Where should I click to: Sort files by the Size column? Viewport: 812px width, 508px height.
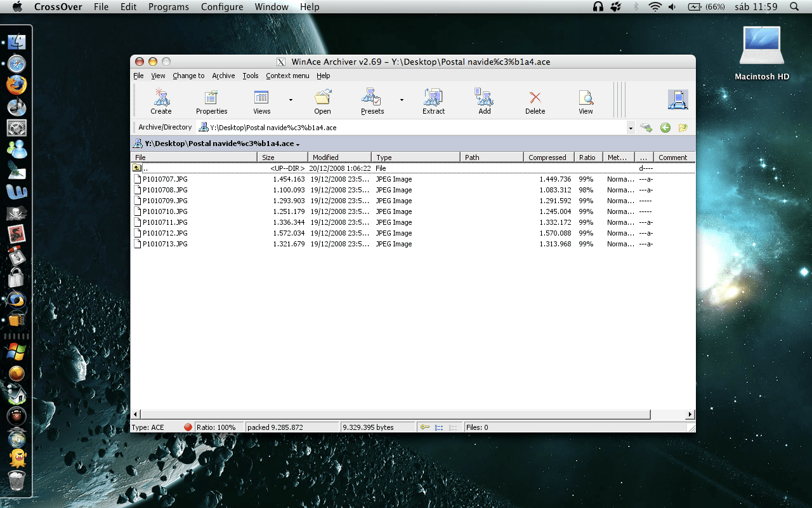(282, 157)
